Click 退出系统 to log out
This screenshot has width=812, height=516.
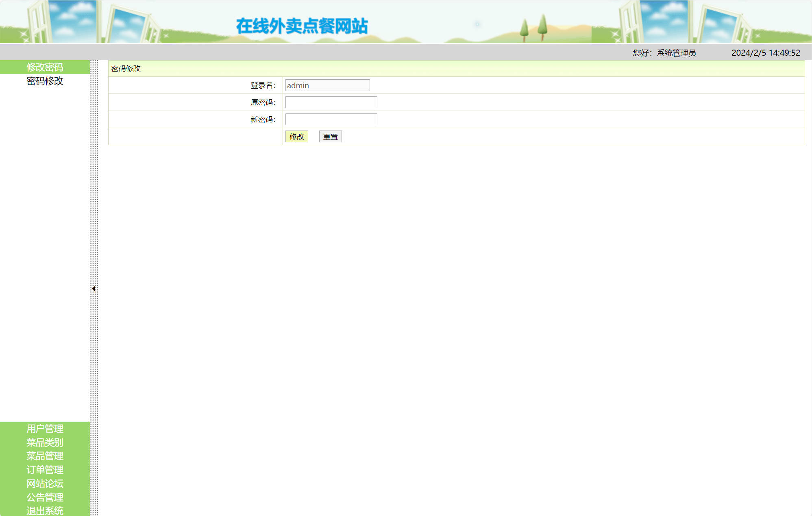pyautogui.click(x=45, y=511)
